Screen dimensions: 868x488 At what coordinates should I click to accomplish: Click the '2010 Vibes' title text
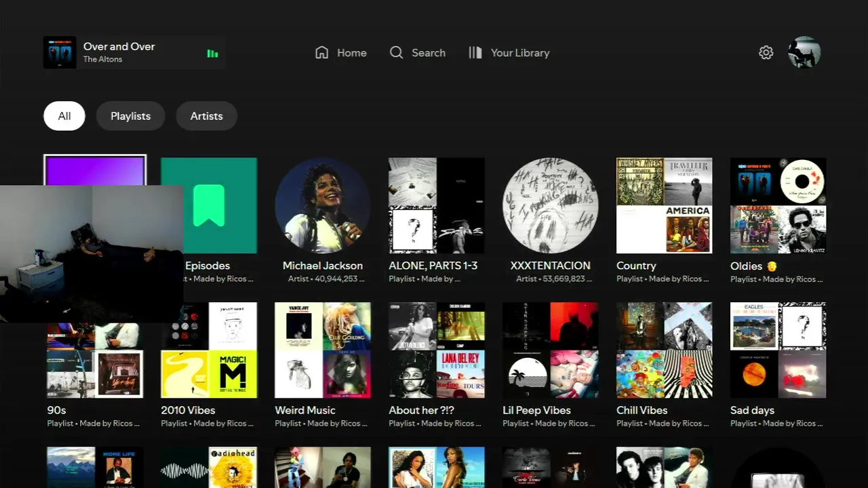coord(188,410)
